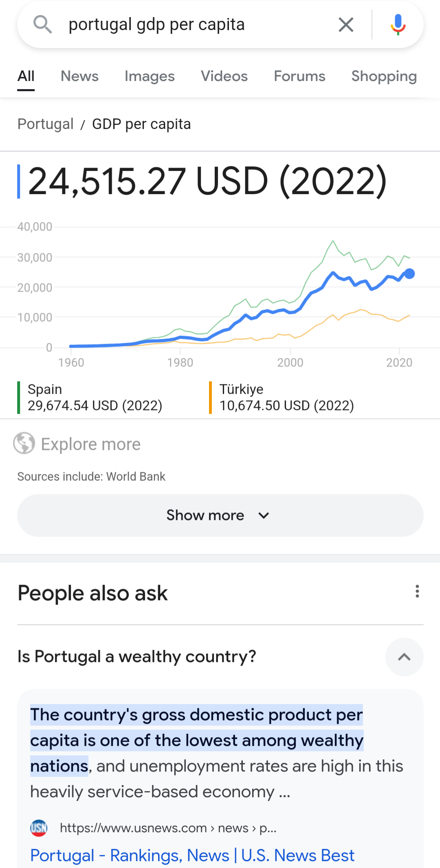Select the Spain GDP comparison entry

click(x=95, y=397)
